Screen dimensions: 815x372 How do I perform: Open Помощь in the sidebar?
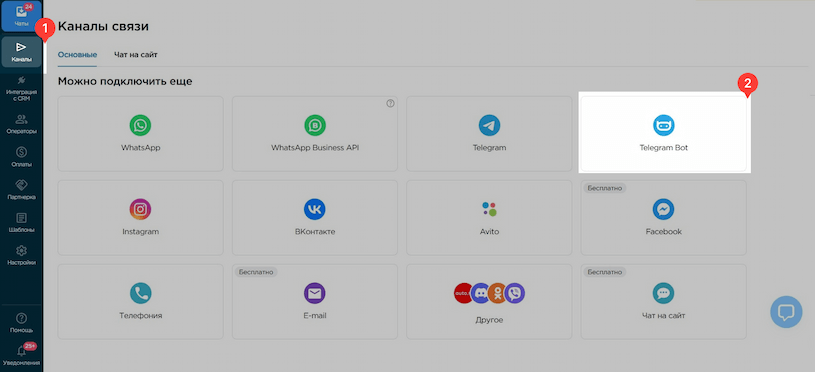pos(21,323)
